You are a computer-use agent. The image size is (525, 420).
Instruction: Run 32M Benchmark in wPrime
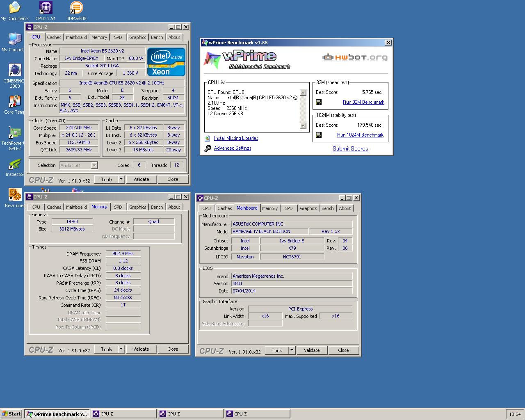click(363, 102)
